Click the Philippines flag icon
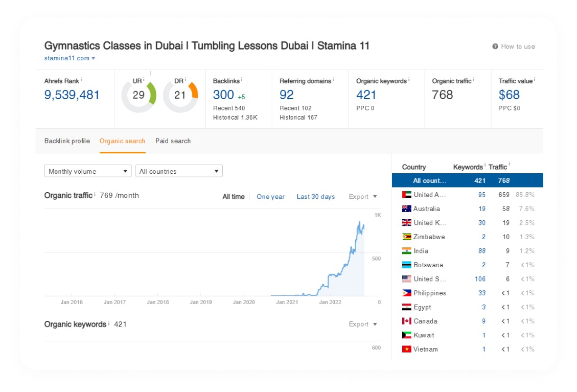 [x=407, y=293]
